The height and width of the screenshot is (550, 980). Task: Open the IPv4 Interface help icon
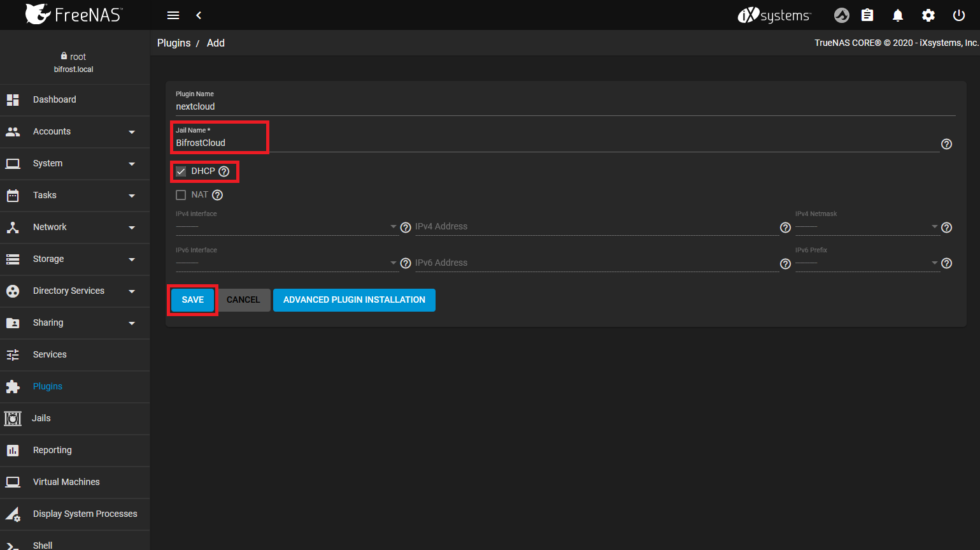[x=406, y=228]
